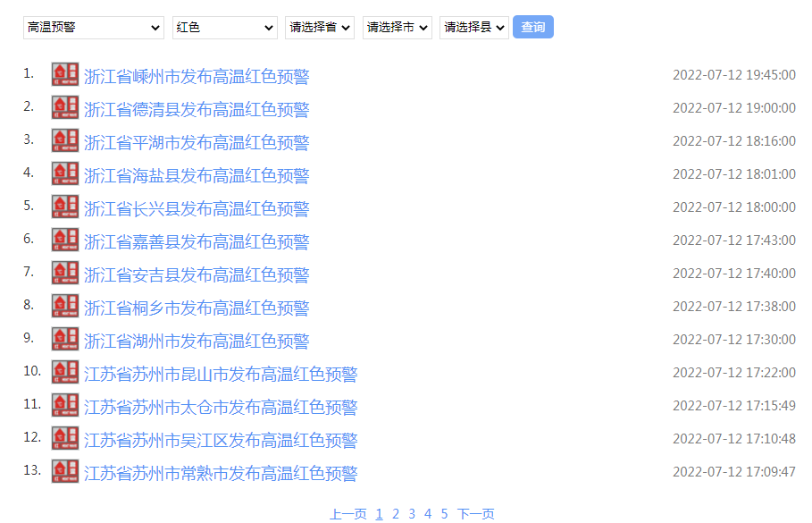Click the warning icon beside 桐乡市 alert
Image resolution: width=812 pixels, height=523 pixels.
(65, 307)
